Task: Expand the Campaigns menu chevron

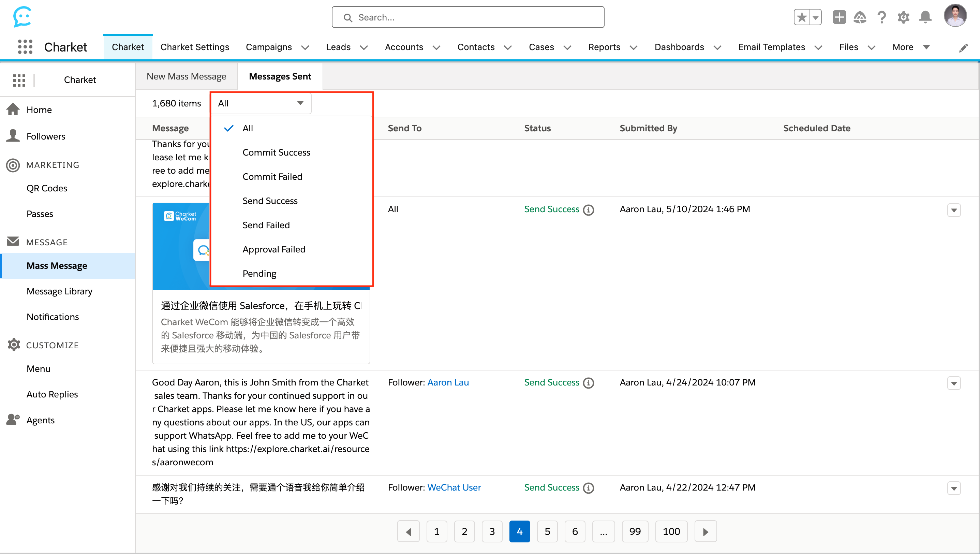Action: click(x=305, y=47)
